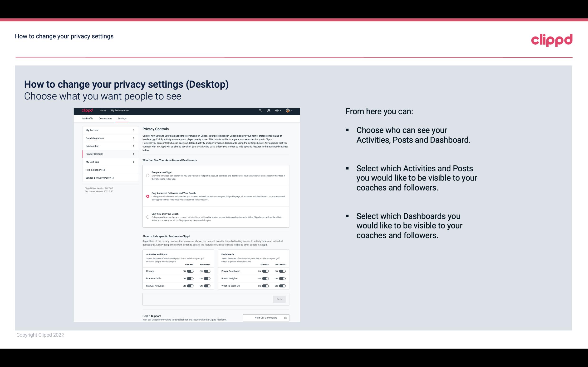The image size is (588, 367).
Task: Click the Clippd home icon
Action: (x=86, y=110)
